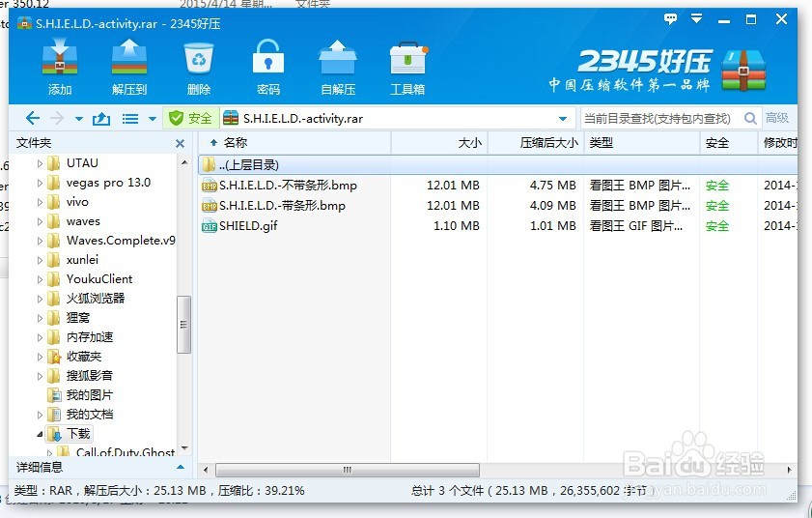This screenshot has width=812, height=518.
Task: Sort by 压缩后大小 column header
Action: click(536, 143)
